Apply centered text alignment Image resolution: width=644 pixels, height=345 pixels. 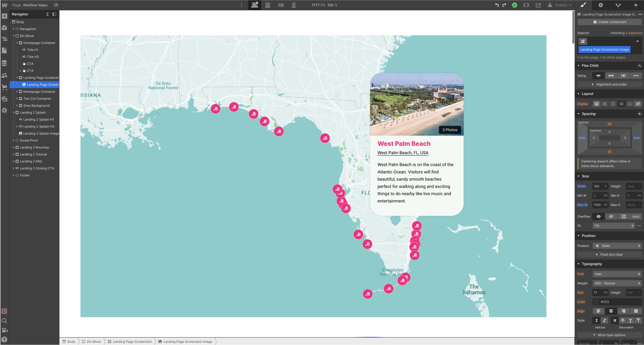tap(611, 311)
